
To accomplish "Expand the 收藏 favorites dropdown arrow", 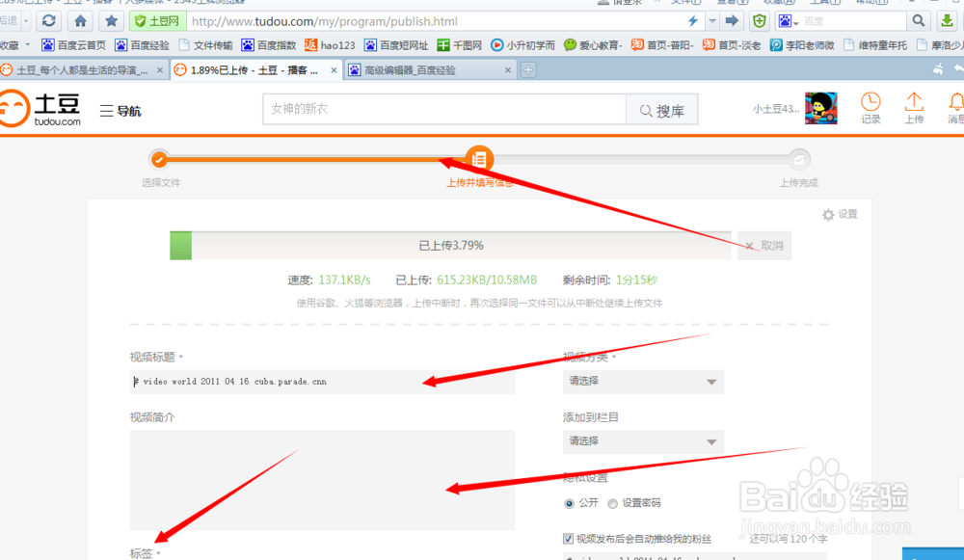I will [x=28, y=45].
